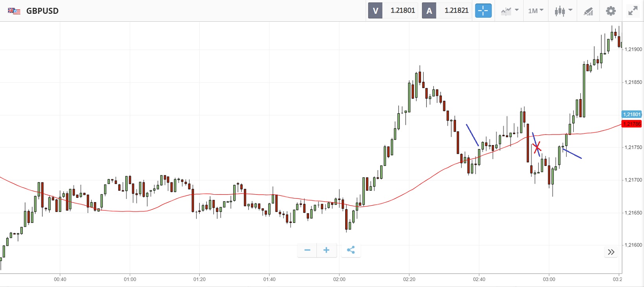Click the 1,21900 price axis label
The image size is (644, 287).
pyautogui.click(x=633, y=50)
